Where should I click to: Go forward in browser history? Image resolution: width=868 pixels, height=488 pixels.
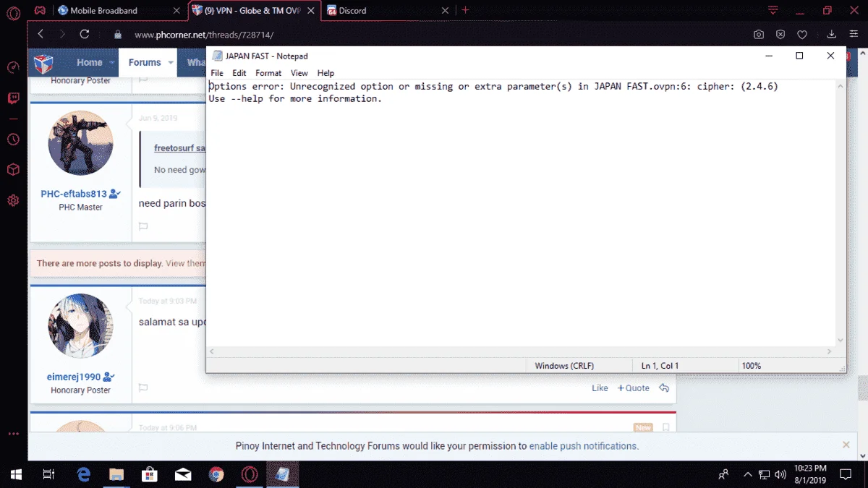click(62, 34)
